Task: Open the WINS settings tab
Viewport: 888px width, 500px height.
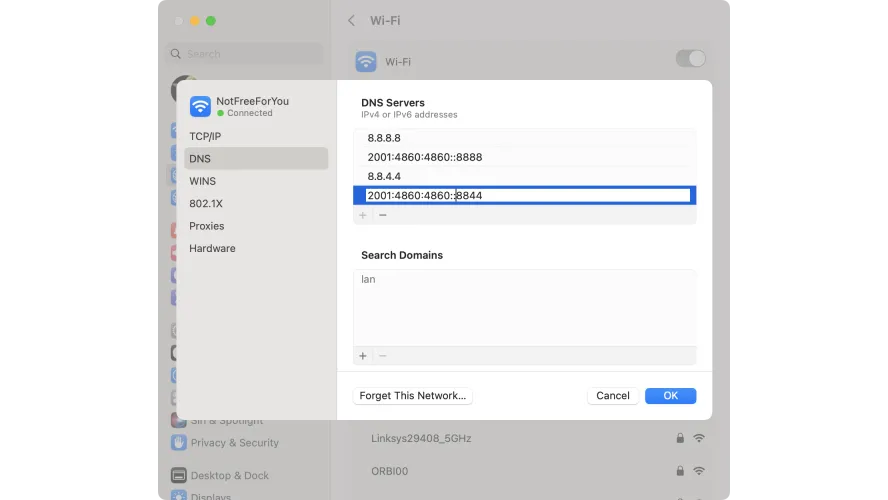Action: [202, 181]
